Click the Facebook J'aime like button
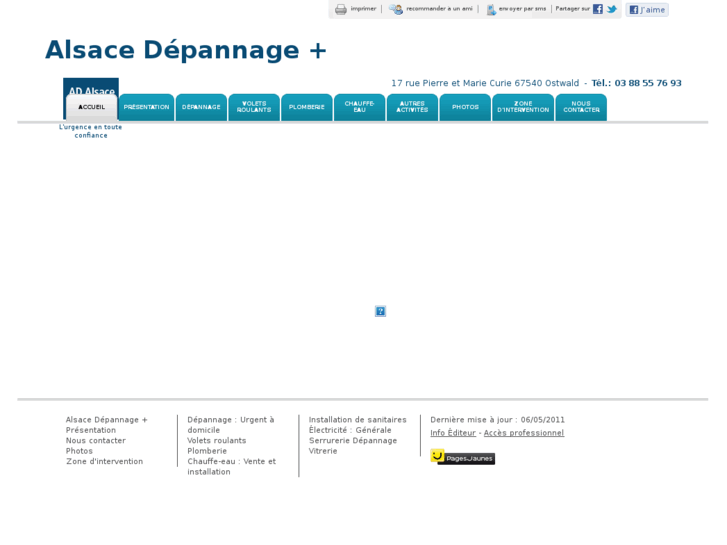Image resolution: width=727 pixels, height=545 pixels. click(647, 10)
